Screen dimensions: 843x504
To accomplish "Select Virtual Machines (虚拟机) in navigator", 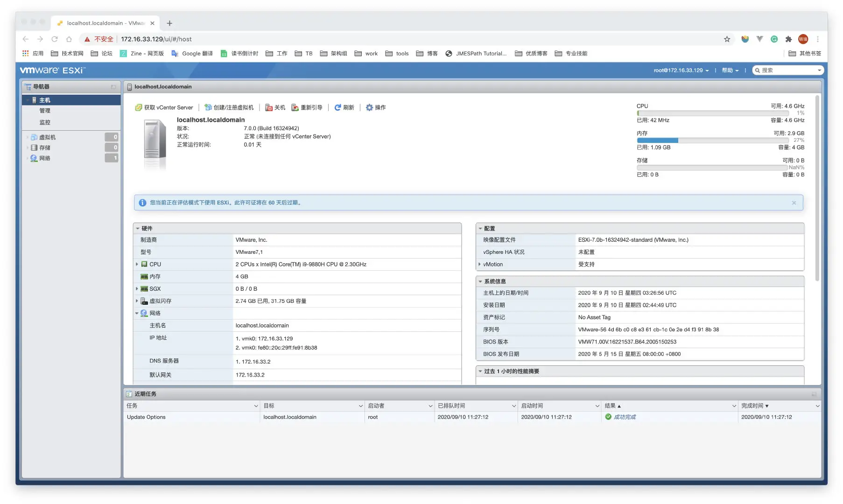I will pos(47,137).
